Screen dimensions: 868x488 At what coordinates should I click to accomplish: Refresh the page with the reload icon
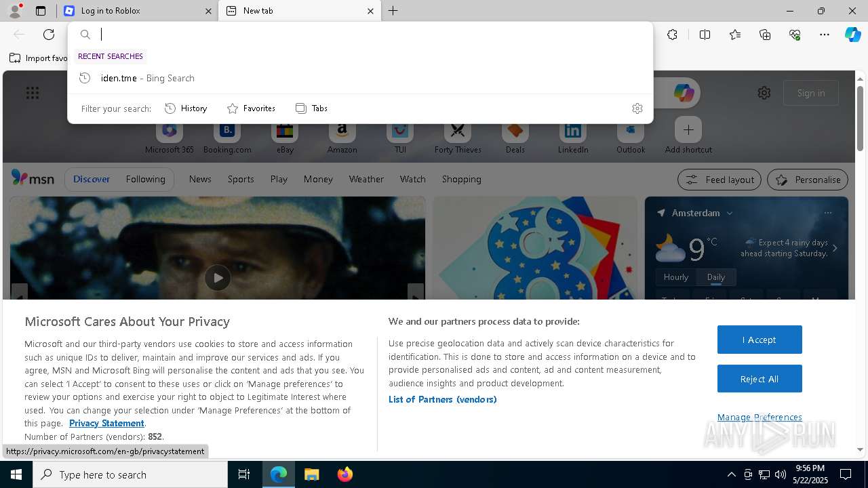[x=49, y=35]
